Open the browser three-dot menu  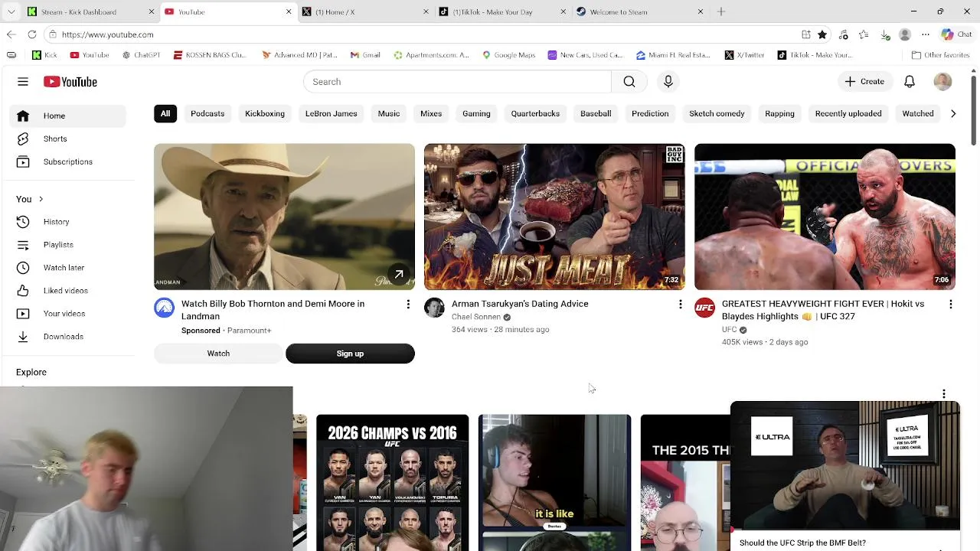coord(926,34)
